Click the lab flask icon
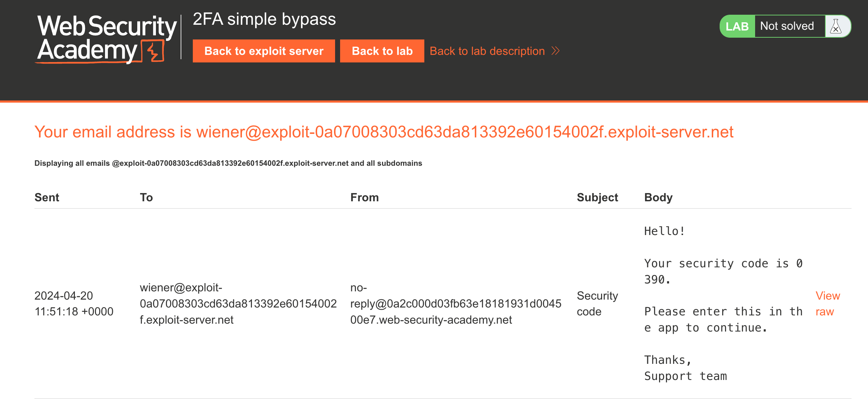This screenshot has width=868, height=399. tap(836, 26)
